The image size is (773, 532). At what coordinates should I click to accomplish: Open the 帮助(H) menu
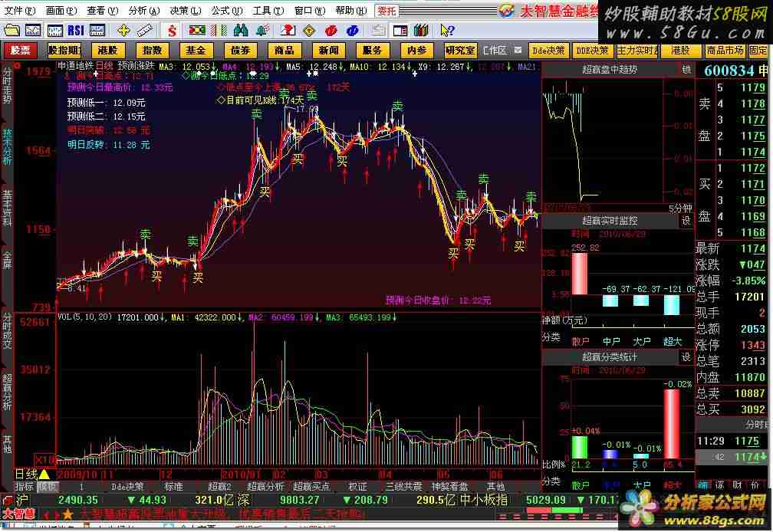pos(351,10)
